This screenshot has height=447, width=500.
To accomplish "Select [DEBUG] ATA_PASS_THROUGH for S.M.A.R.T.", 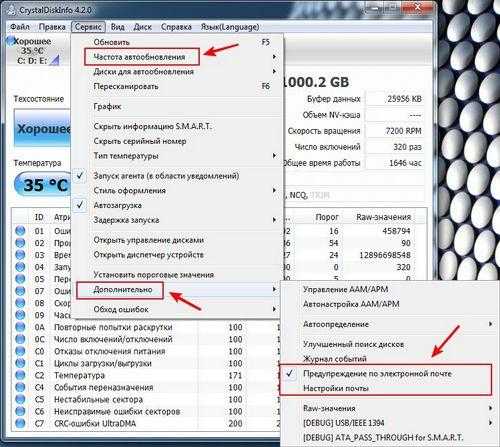I will point(388,437).
